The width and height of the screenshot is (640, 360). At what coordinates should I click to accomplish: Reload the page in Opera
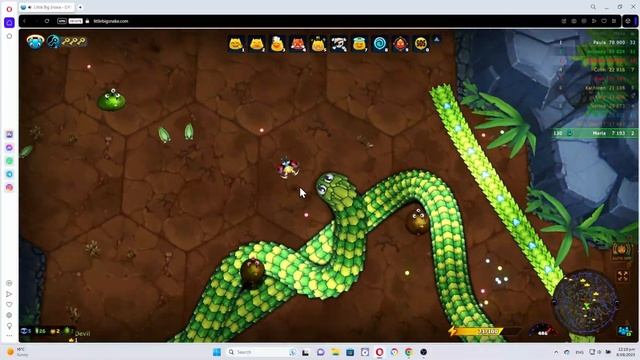(47, 21)
